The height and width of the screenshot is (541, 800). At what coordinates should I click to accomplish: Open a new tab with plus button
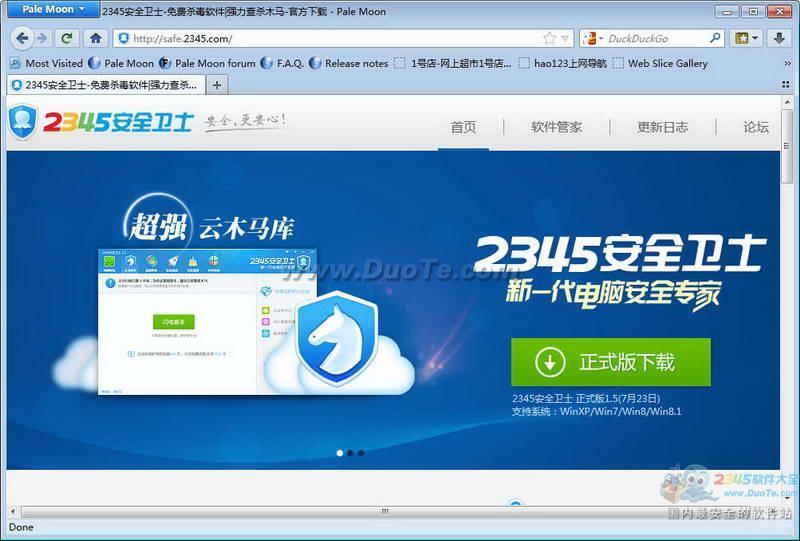point(217,85)
